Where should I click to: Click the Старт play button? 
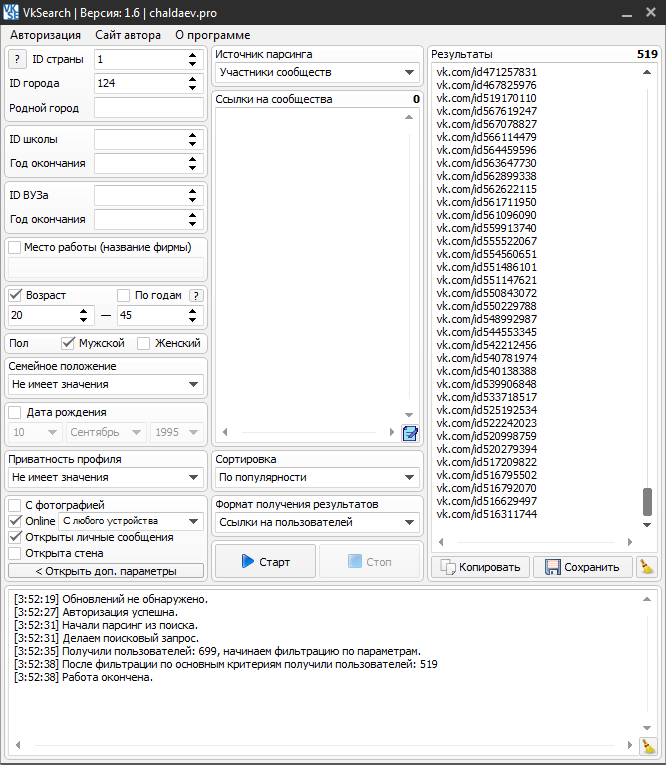265,562
